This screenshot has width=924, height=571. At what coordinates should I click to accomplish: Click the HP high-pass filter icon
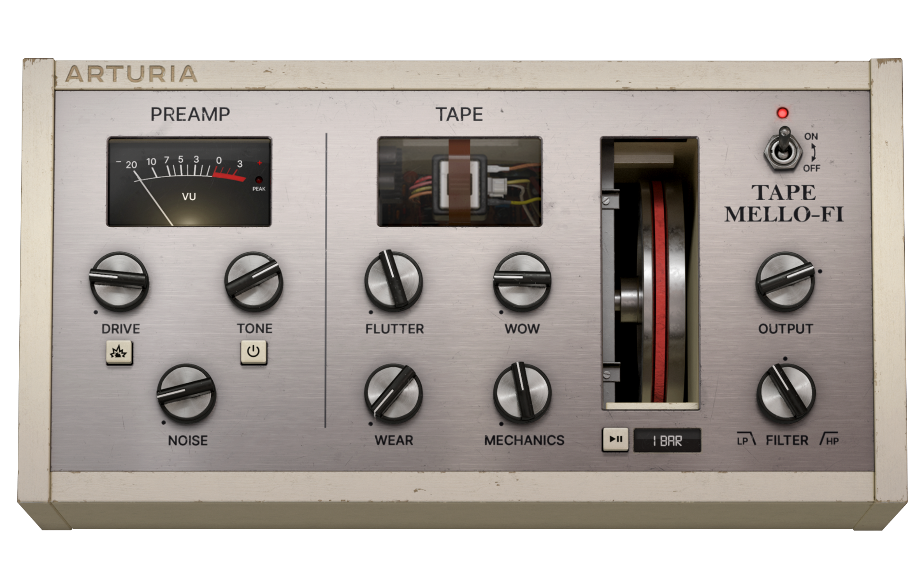coord(829,439)
